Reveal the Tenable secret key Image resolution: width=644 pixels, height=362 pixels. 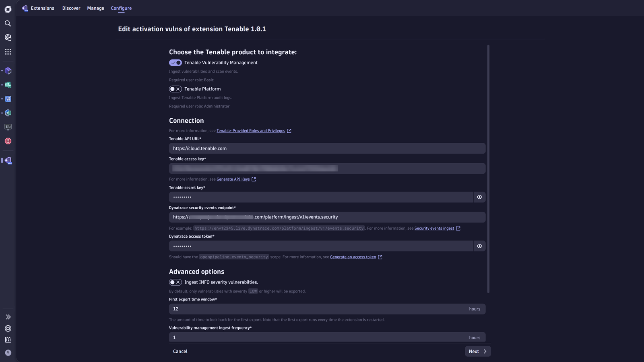pyautogui.click(x=479, y=197)
